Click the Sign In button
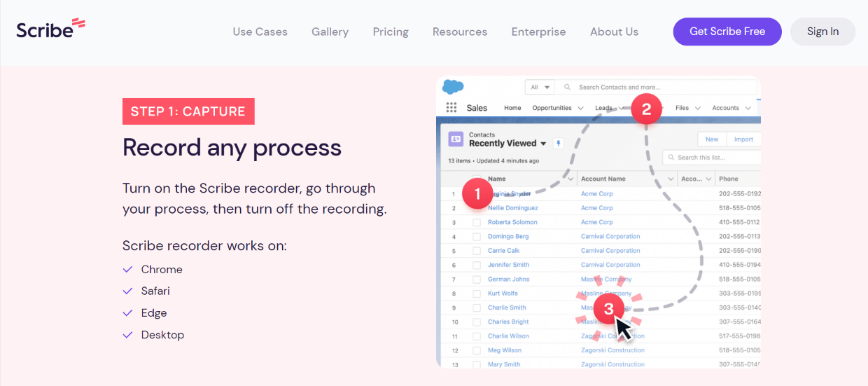Viewport: 868px width, 386px height. click(x=822, y=32)
